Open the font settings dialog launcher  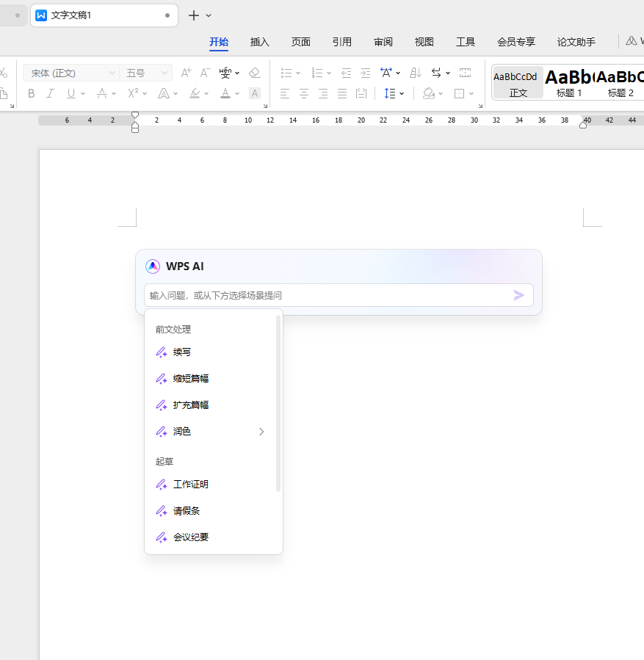[265, 106]
